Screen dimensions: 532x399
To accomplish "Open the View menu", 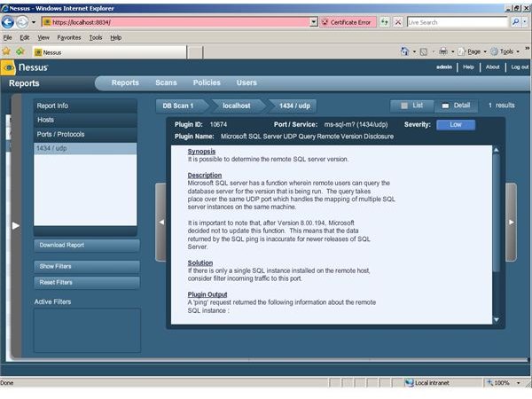I will (43, 37).
